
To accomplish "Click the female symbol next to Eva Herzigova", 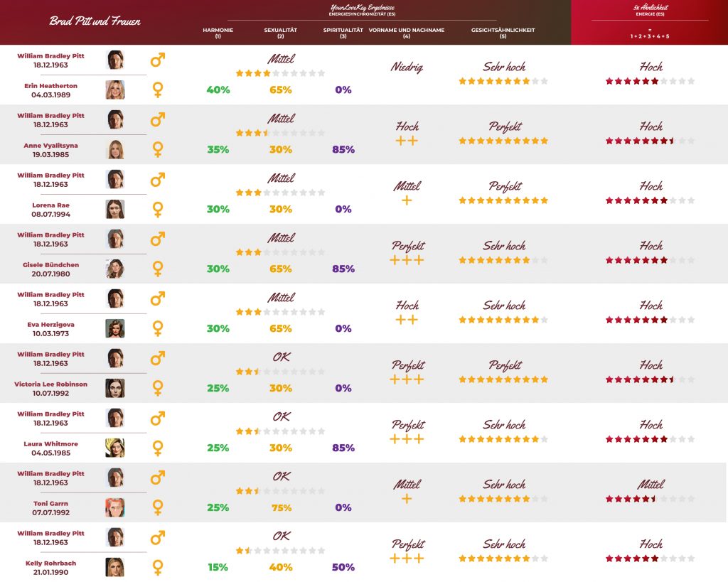I will tap(158, 329).
